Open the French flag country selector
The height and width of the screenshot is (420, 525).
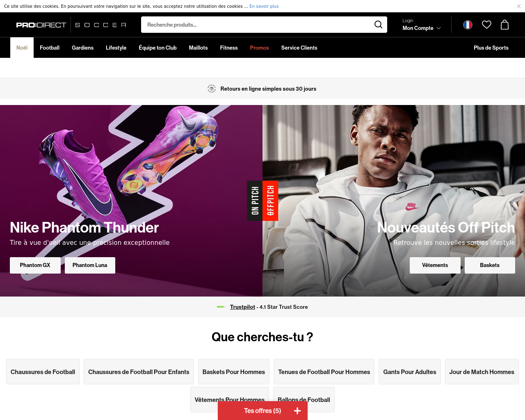468,25
